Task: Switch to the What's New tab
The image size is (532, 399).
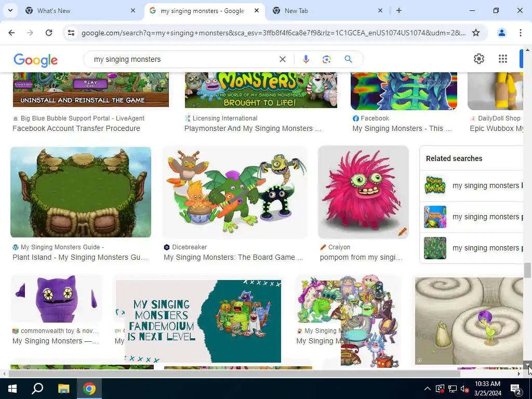Action: (x=79, y=10)
